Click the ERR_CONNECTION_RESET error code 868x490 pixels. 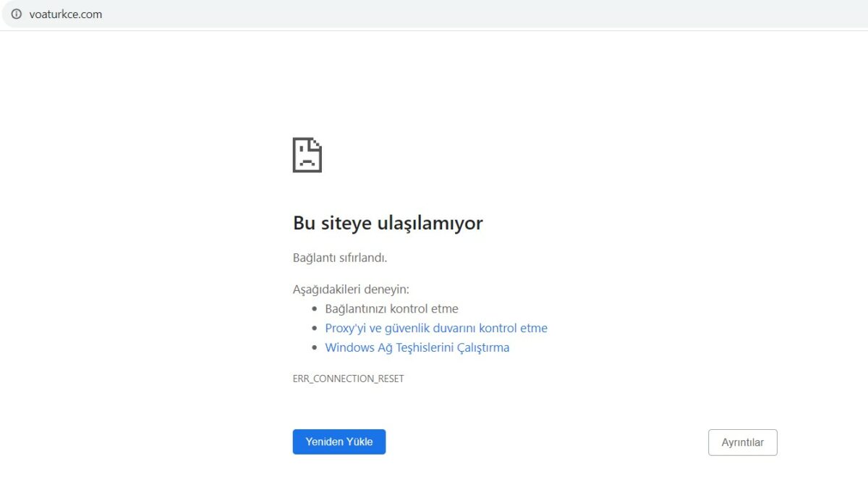click(x=348, y=379)
